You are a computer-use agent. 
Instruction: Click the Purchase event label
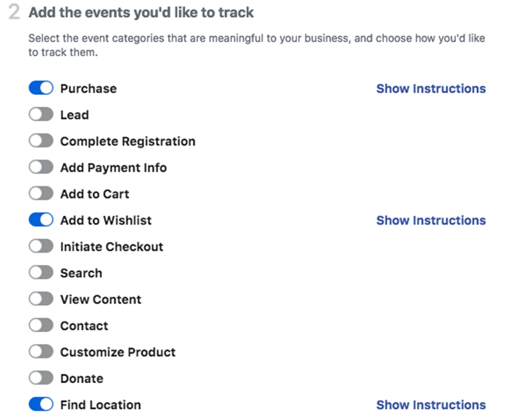(88, 89)
